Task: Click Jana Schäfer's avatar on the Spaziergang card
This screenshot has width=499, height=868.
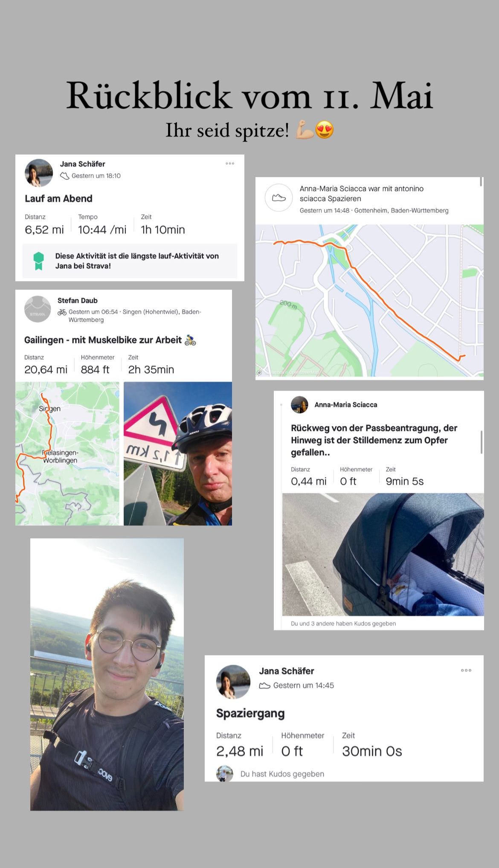Action: click(x=233, y=682)
